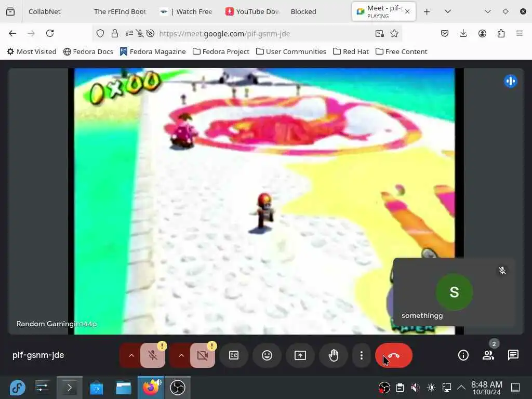Screen dimensions: 532x399
Task: Open meeting details info icon
Action: coord(463,355)
